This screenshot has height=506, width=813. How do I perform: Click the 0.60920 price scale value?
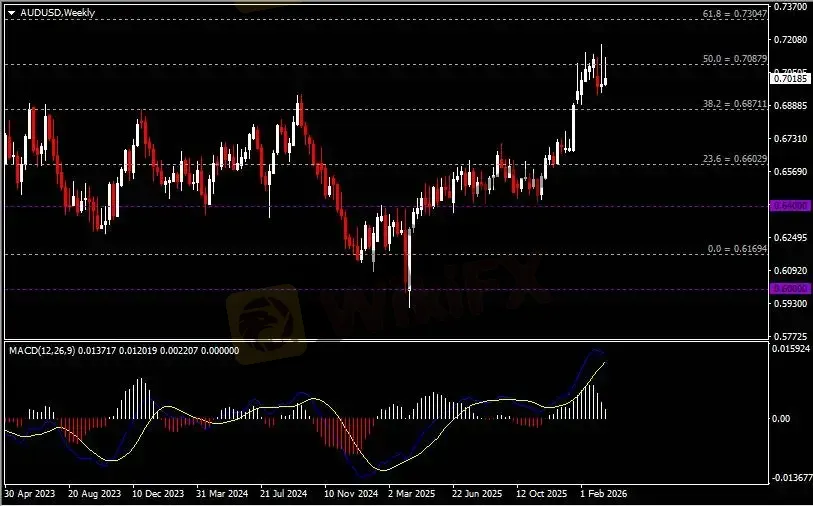point(791,270)
